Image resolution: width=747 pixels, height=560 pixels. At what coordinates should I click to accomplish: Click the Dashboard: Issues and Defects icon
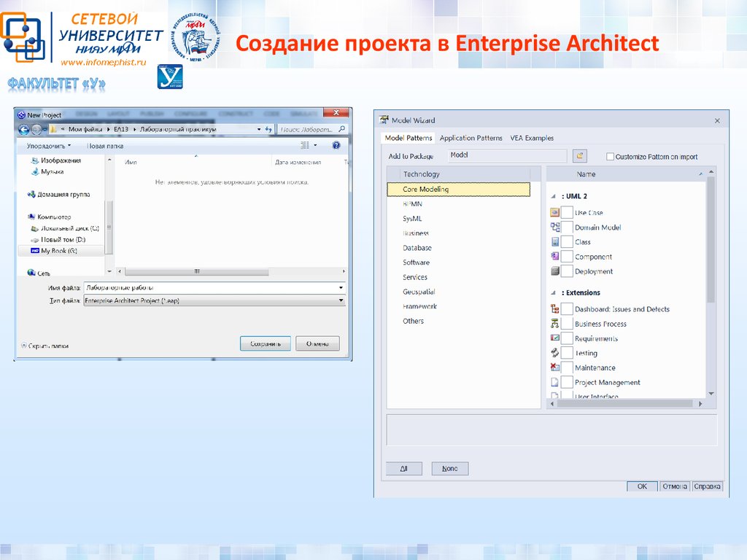[555, 309]
